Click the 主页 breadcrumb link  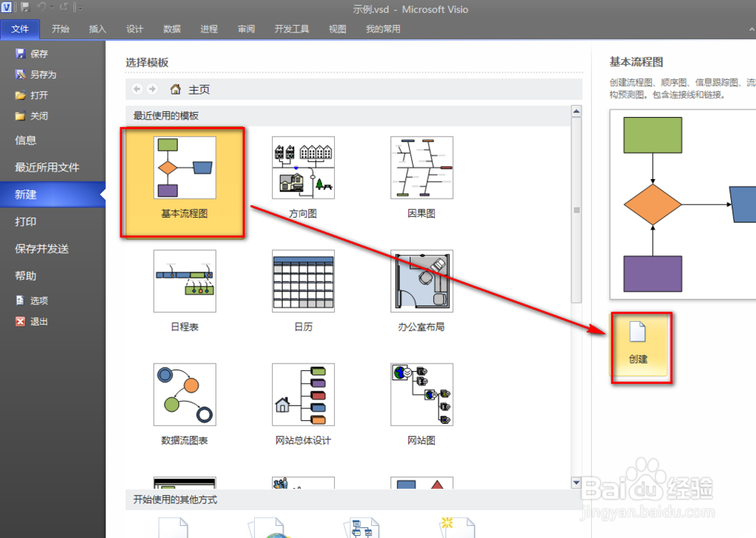[199, 90]
